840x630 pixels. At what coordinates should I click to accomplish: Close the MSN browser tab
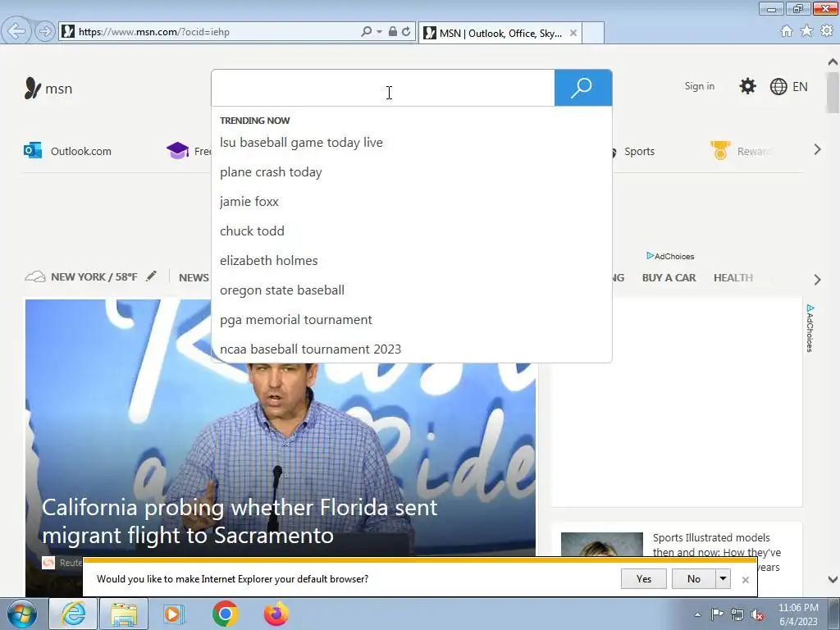[x=573, y=33]
